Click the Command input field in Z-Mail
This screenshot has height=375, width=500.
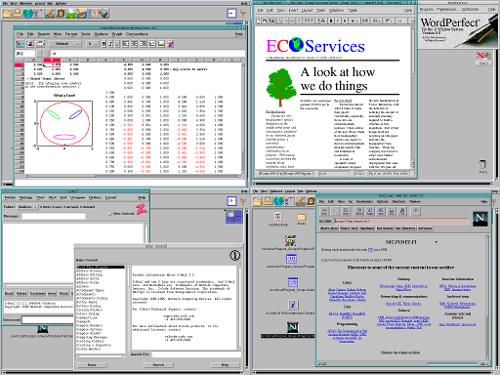(47, 320)
